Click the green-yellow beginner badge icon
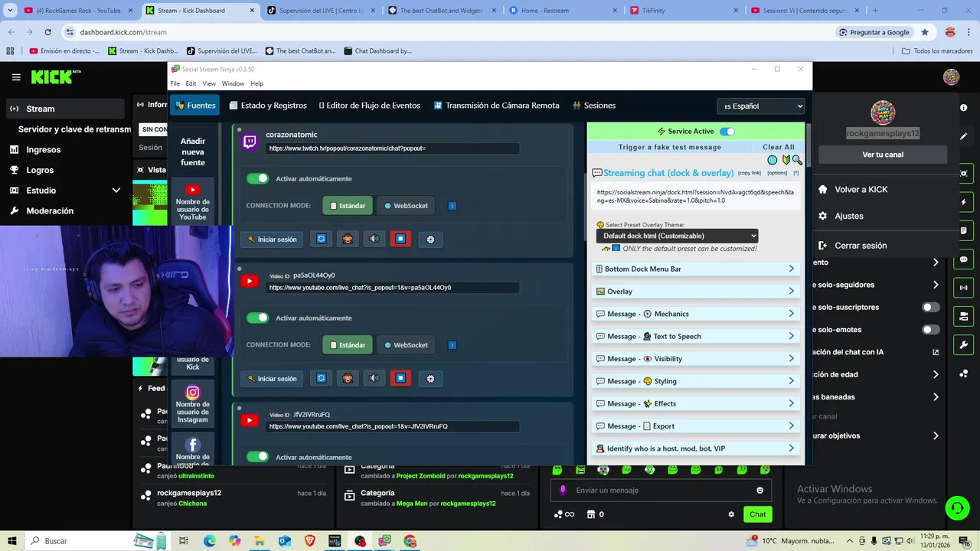This screenshot has height=551, width=980. (786, 160)
